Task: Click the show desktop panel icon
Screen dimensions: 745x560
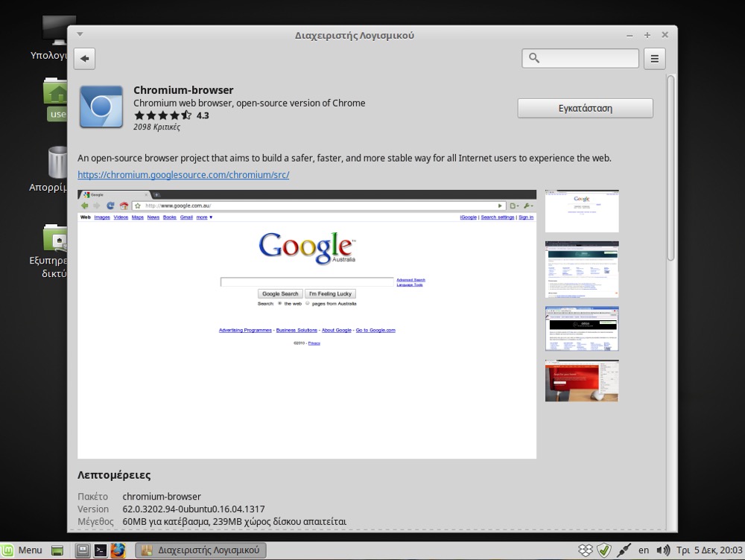Action: click(57, 550)
